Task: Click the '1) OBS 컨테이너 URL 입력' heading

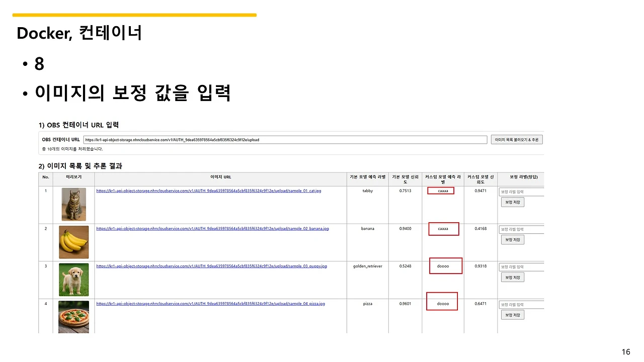Action: pos(79,125)
